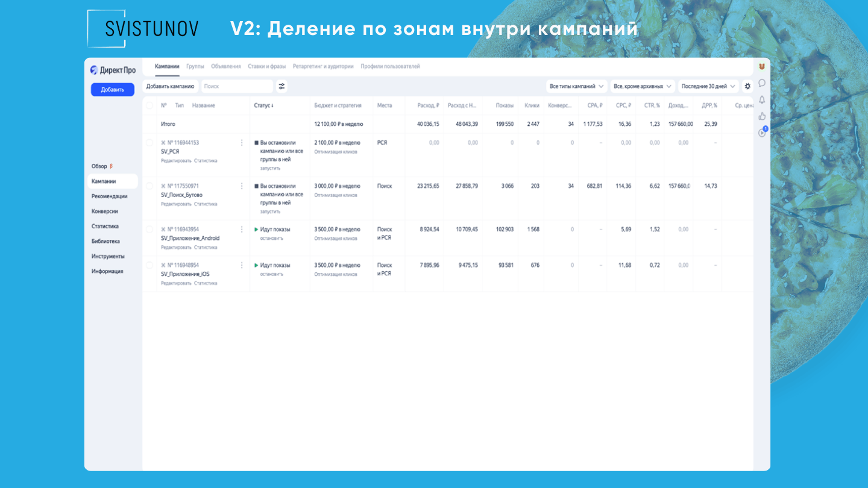Open three-dot menu for SV_Приложение_Android

242,230
